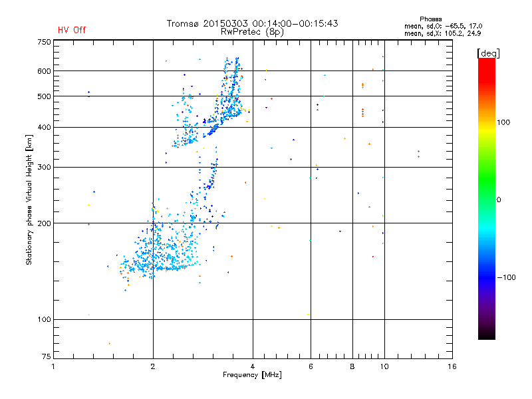Image resolution: width=532 pixels, height=399 pixels.
Task: Click x-axis tick label '10'
Action: click(384, 366)
